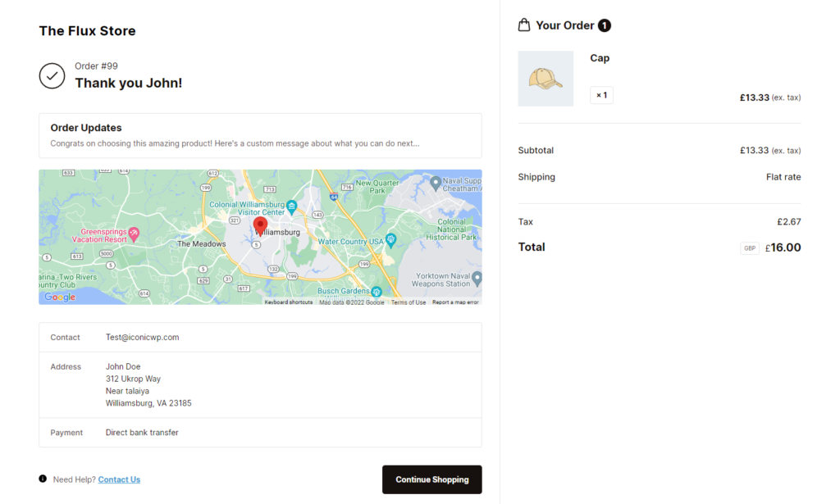Click the shopping bag icon beside Your Order

[x=523, y=25]
